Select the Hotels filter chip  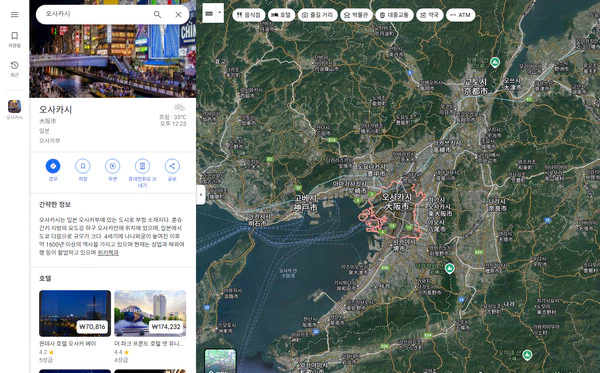point(281,15)
